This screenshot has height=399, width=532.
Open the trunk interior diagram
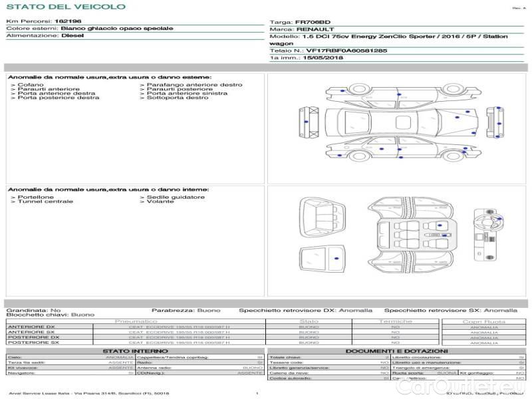(x=323, y=217)
